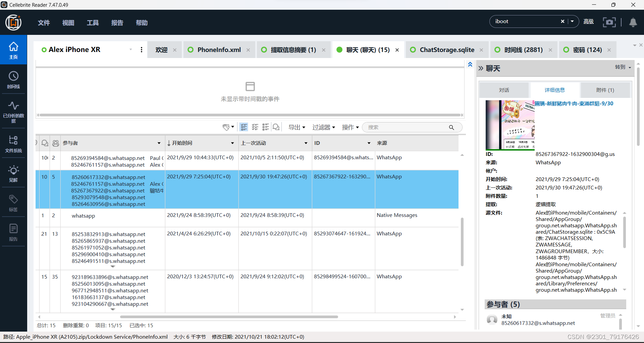
Task: Collapse the 聊天 details side panel
Action: pyautogui.click(x=481, y=68)
